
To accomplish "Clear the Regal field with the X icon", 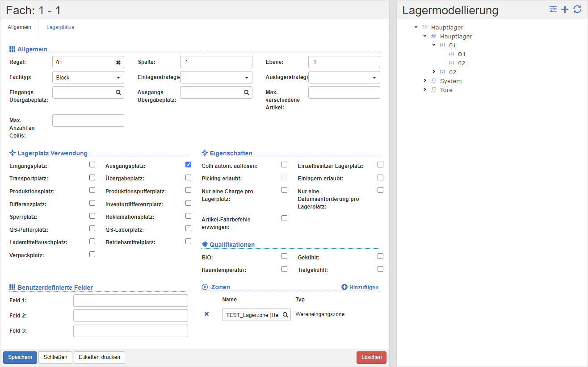I will click(x=118, y=62).
